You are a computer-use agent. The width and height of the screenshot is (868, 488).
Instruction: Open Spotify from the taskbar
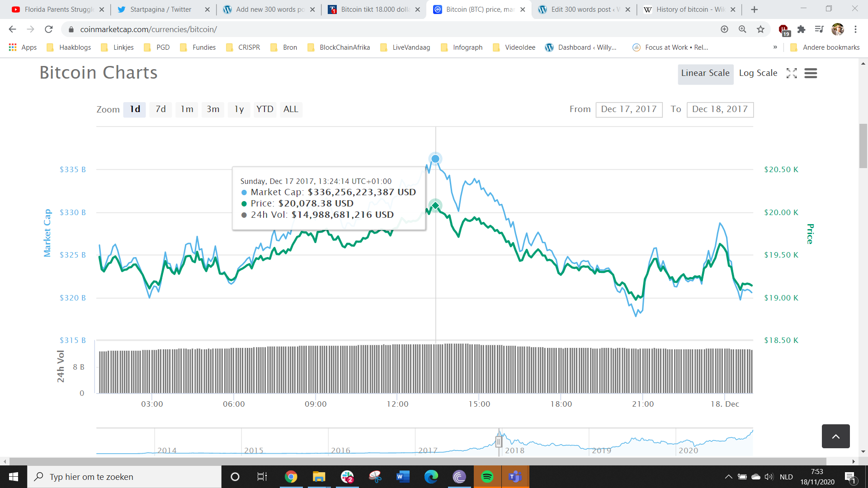(487, 477)
